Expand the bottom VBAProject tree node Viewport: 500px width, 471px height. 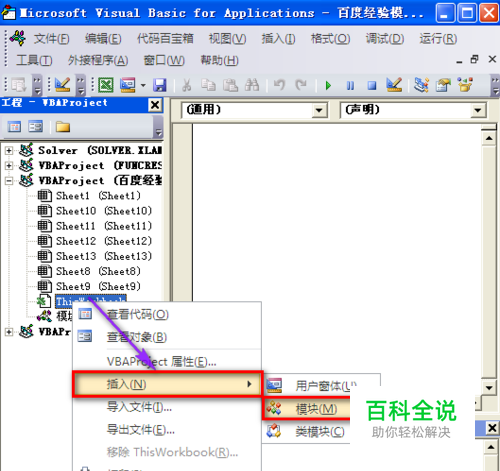point(9,332)
